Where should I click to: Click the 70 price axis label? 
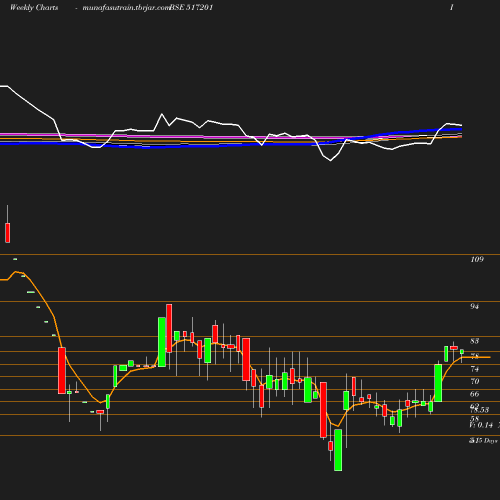[474, 381]
